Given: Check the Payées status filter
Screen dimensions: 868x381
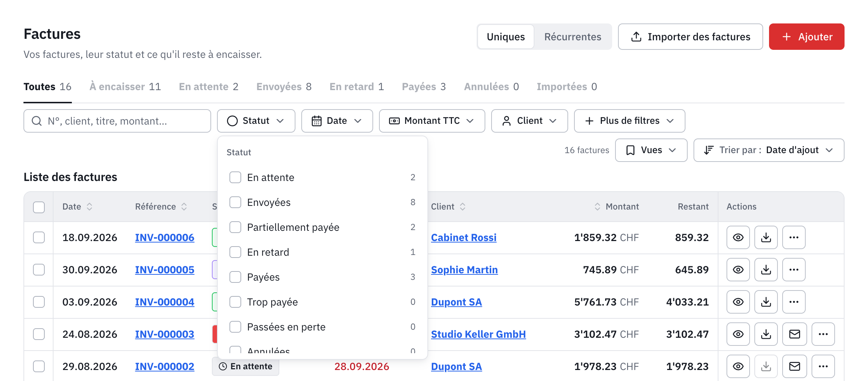Looking at the screenshot, I should pyautogui.click(x=235, y=277).
